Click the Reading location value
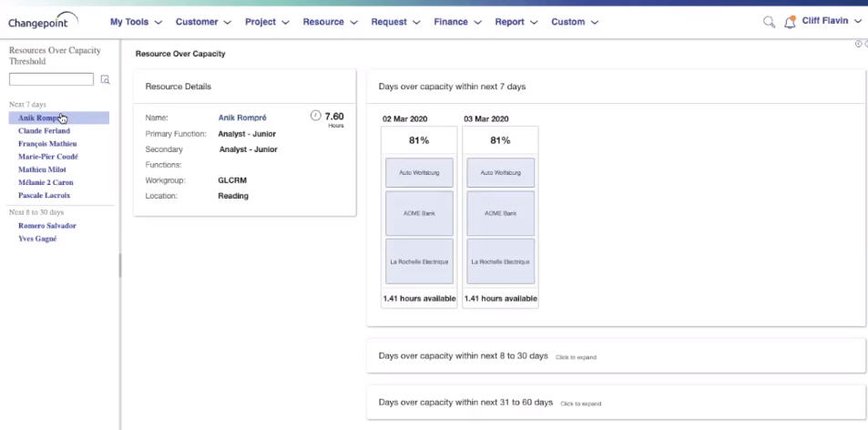Screen dimensions: 868x430 pos(233,196)
